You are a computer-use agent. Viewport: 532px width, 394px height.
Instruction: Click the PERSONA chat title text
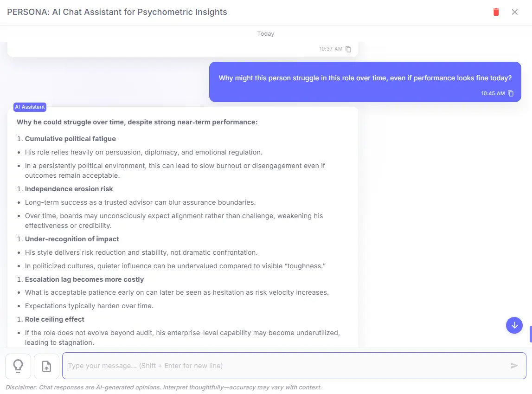117,12
